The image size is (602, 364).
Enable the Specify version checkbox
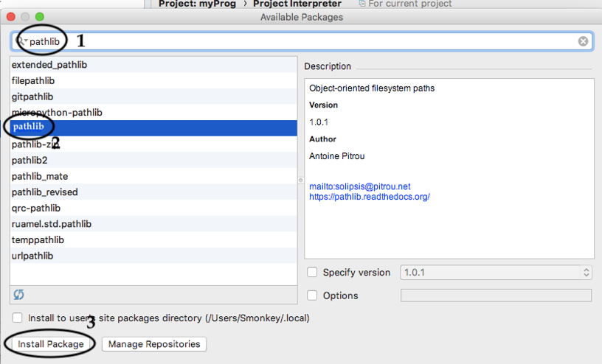(312, 273)
